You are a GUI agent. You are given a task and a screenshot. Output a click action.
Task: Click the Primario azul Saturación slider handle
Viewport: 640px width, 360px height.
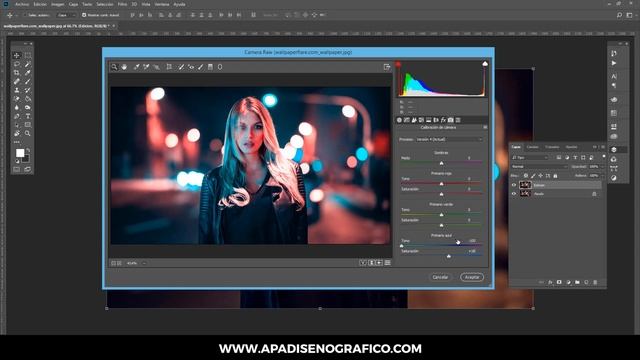click(449, 256)
